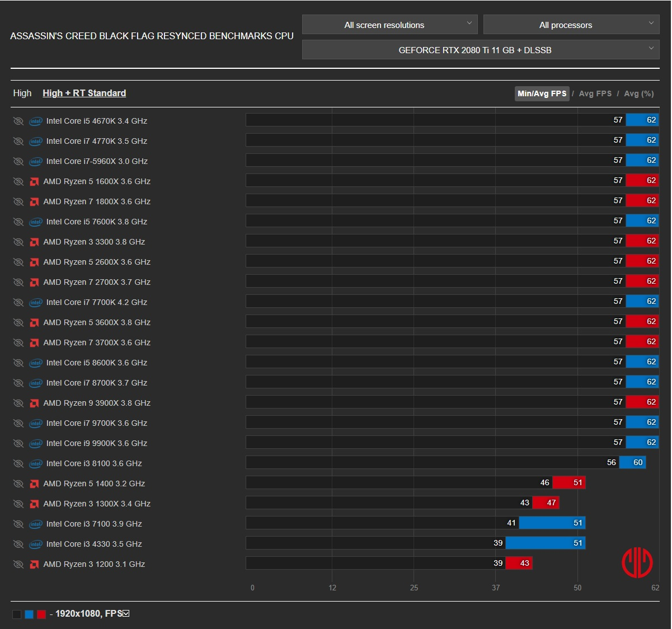672x629 pixels.
Task: Click the AMD Ryzen 3 1300X 3.4 GHz label
Action: (97, 504)
